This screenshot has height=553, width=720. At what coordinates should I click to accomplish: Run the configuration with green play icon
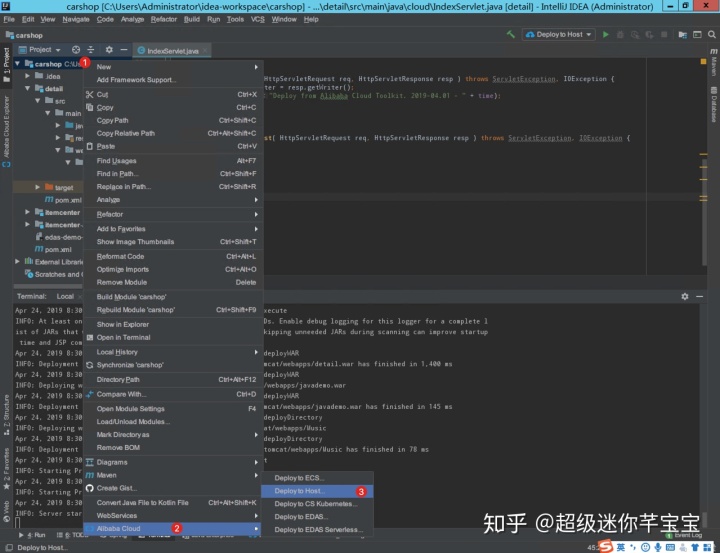606,34
